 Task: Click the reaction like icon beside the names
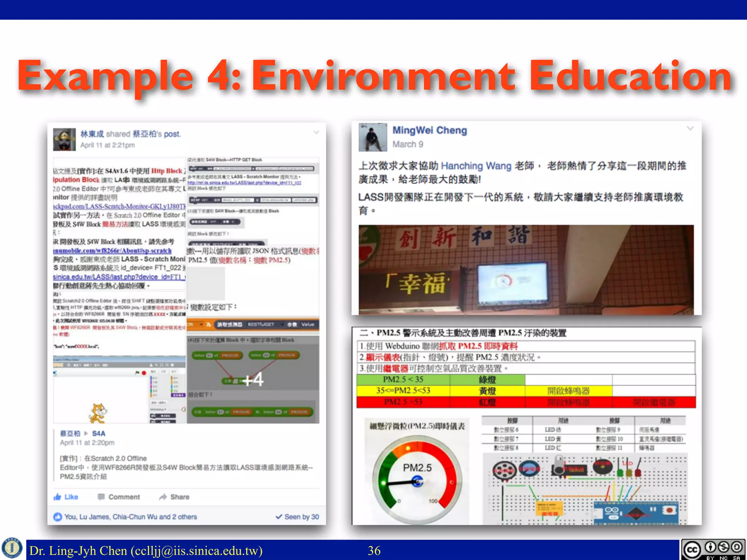[58, 517]
